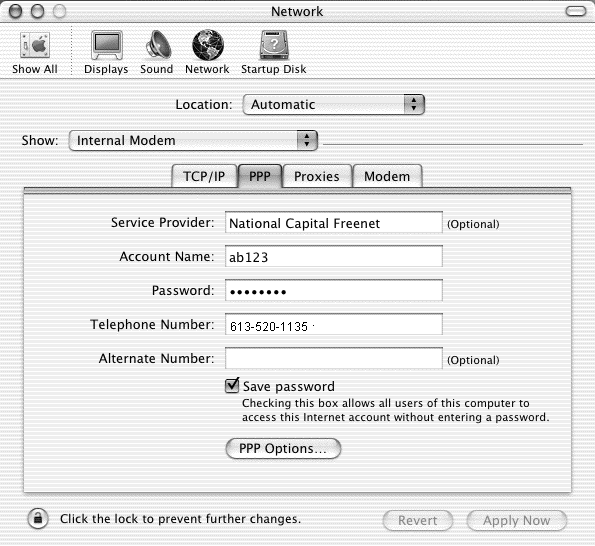Open the Displays preference pane
Image resolution: width=595 pixels, height=546 pixels.
107,45
